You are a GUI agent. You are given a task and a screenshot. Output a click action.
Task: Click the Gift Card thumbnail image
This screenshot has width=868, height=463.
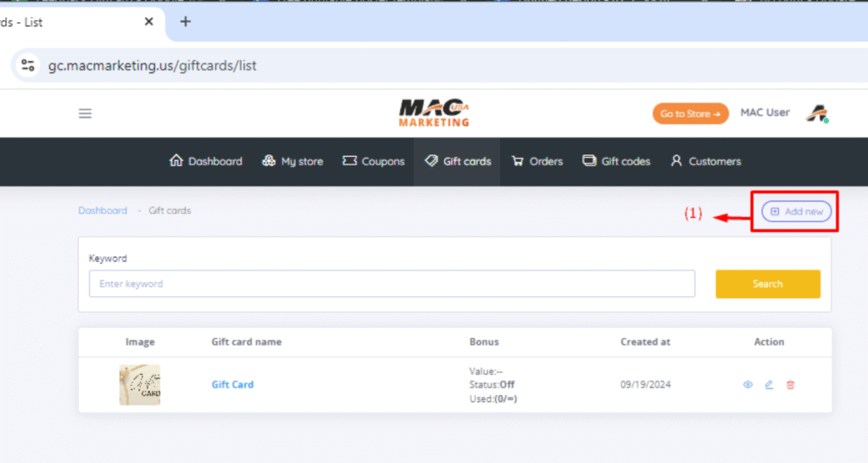click(x=140, y=385)
